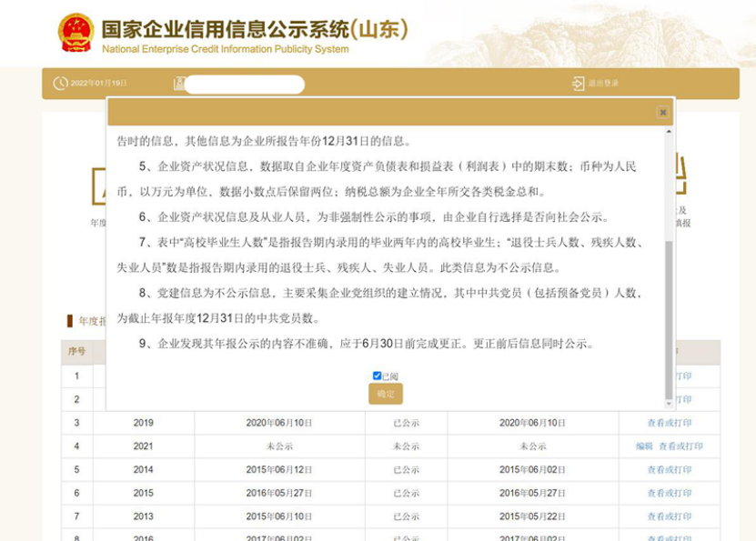This screenshot has height=541, width=756.
Task: Click notice item 8 about 党建信息
Action: click(380, 306)
